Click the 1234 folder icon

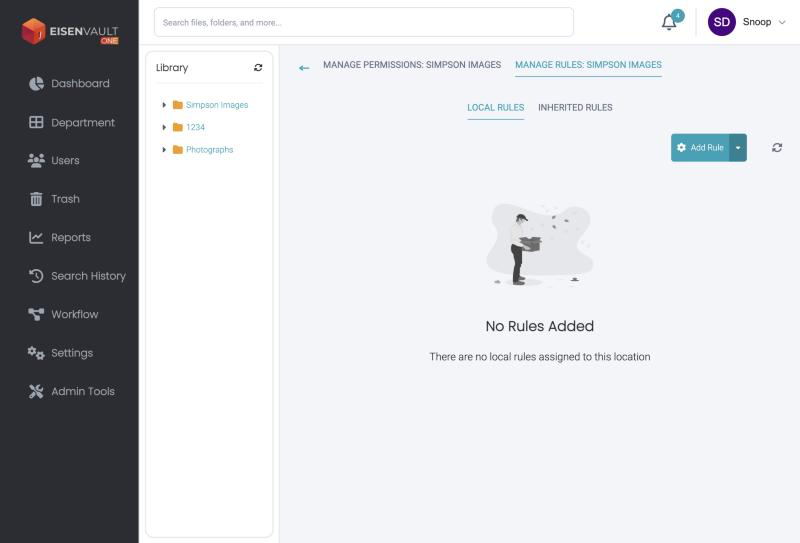click(x=178, y=128)
